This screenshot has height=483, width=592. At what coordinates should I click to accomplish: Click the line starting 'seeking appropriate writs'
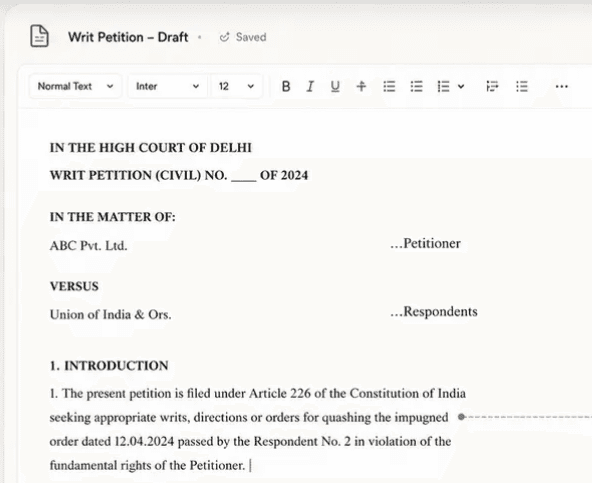coord(249,418)
